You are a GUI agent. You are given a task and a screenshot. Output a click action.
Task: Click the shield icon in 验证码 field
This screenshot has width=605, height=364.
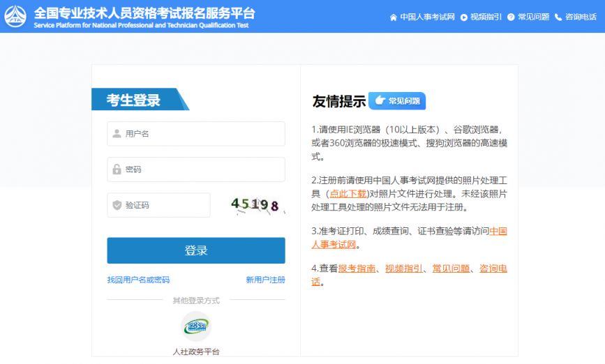pos(117,205)
